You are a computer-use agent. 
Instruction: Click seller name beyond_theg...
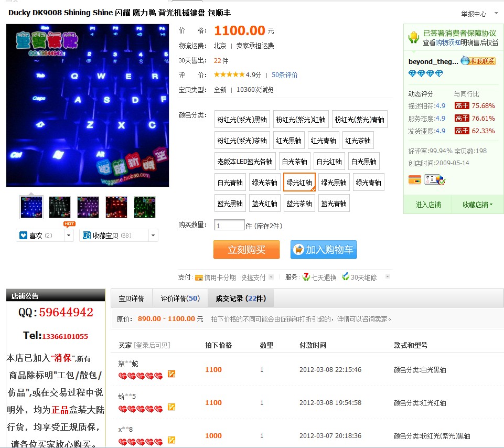(x=433, y=61)
